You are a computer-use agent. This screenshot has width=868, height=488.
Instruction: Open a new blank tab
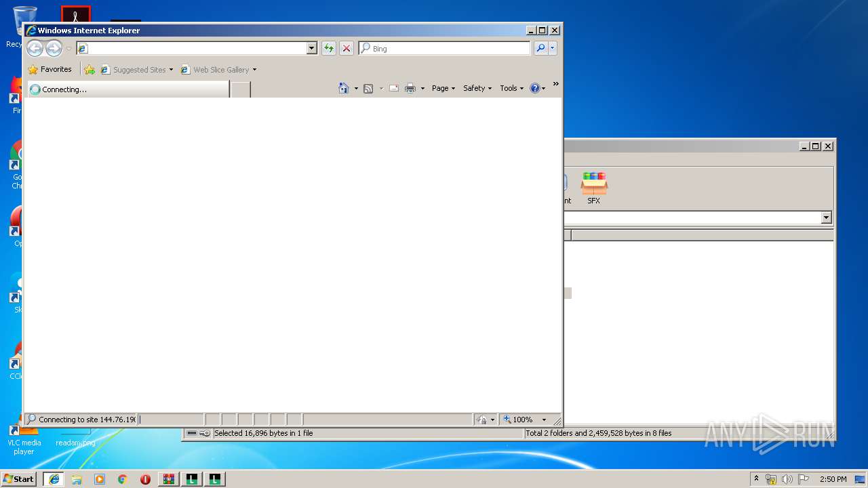coord(240,89)
